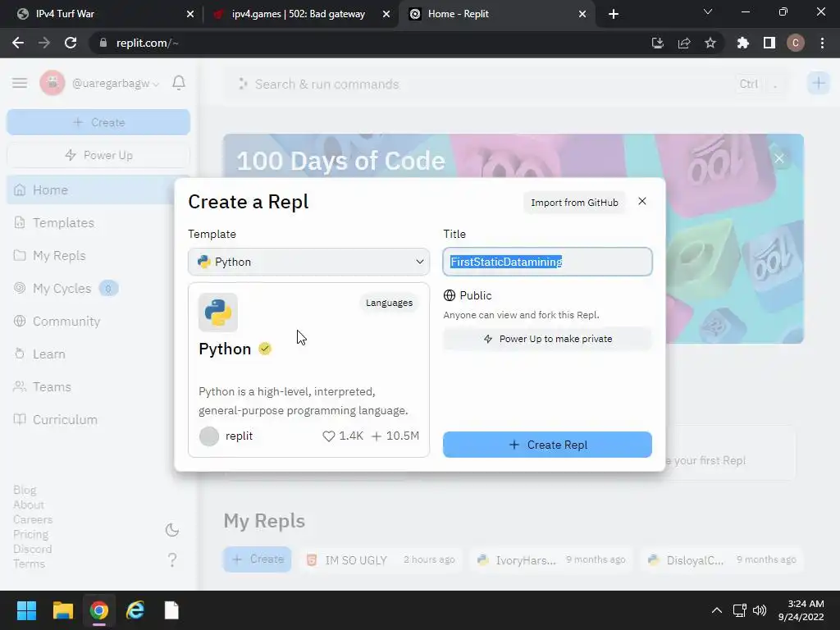
Task: Close the Create a Repl dialog
Action: [641, 202]
